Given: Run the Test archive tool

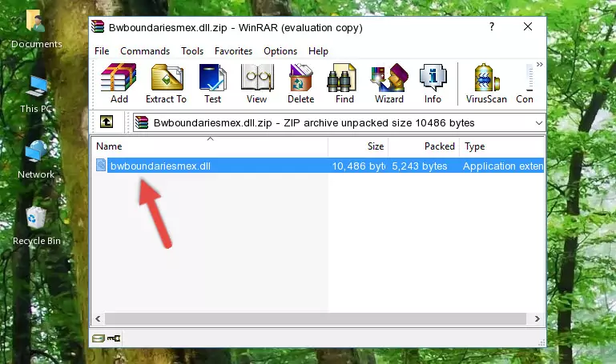Looking at the screenshot, I should 212,83.
